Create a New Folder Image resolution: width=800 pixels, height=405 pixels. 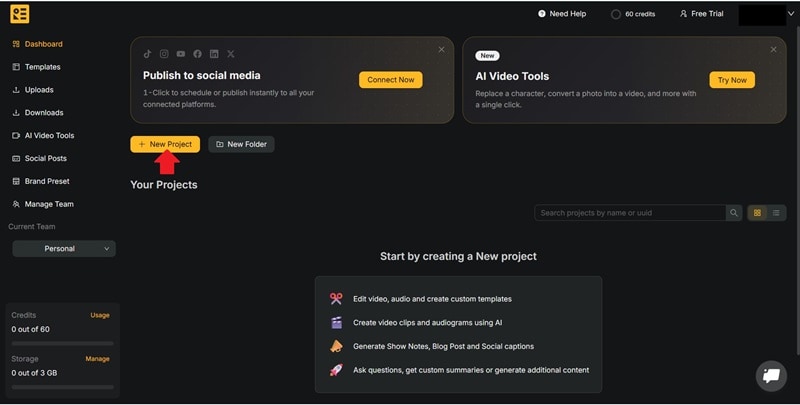click(241, 144)
